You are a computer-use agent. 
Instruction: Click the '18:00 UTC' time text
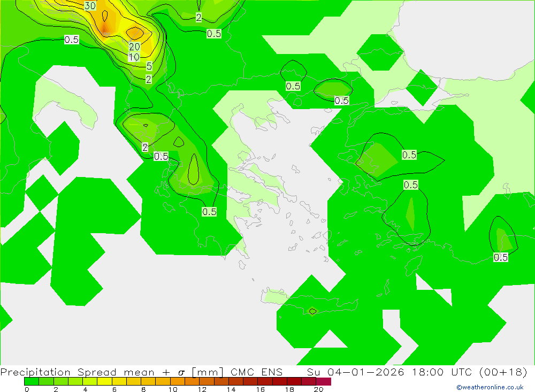tap(442, 372)
